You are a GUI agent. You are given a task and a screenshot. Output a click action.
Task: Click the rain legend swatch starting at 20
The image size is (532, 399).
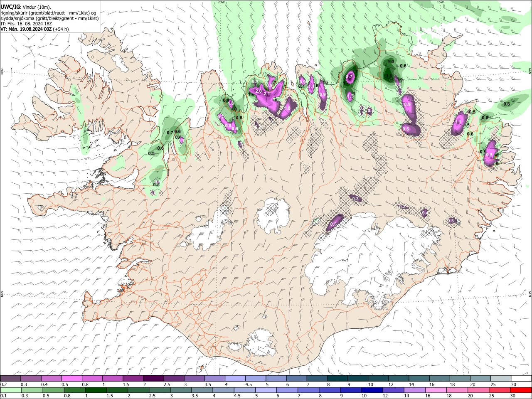click(478, 390)
